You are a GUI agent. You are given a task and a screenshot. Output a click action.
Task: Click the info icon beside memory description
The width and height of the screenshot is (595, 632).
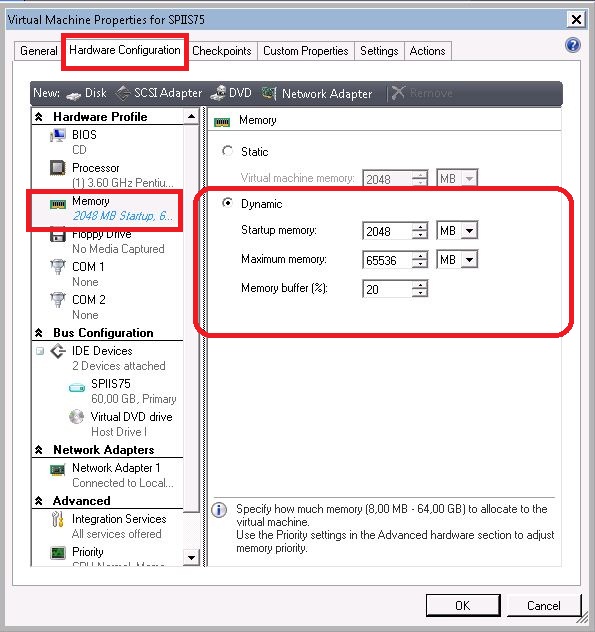tap(219, 510)
